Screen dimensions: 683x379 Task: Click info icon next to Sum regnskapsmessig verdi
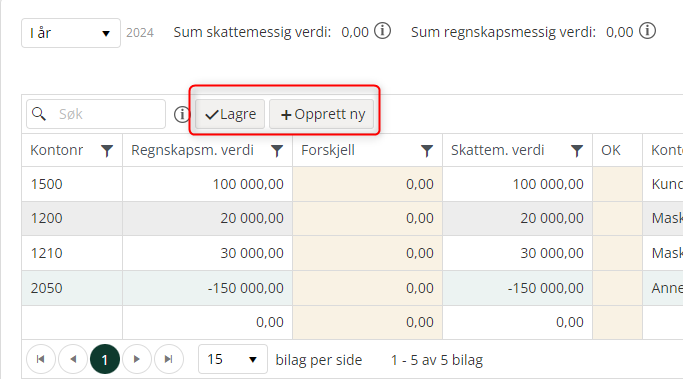click(647, 31)
